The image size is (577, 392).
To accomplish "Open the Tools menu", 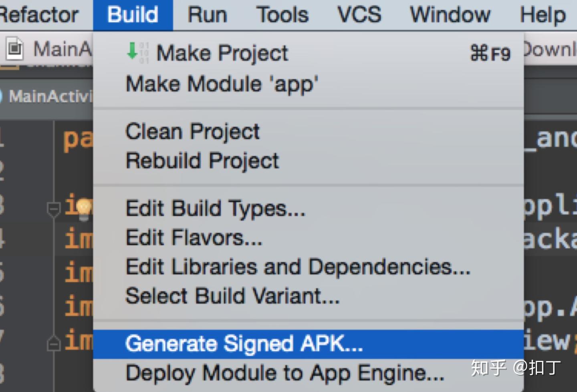I will click(282, 15).
